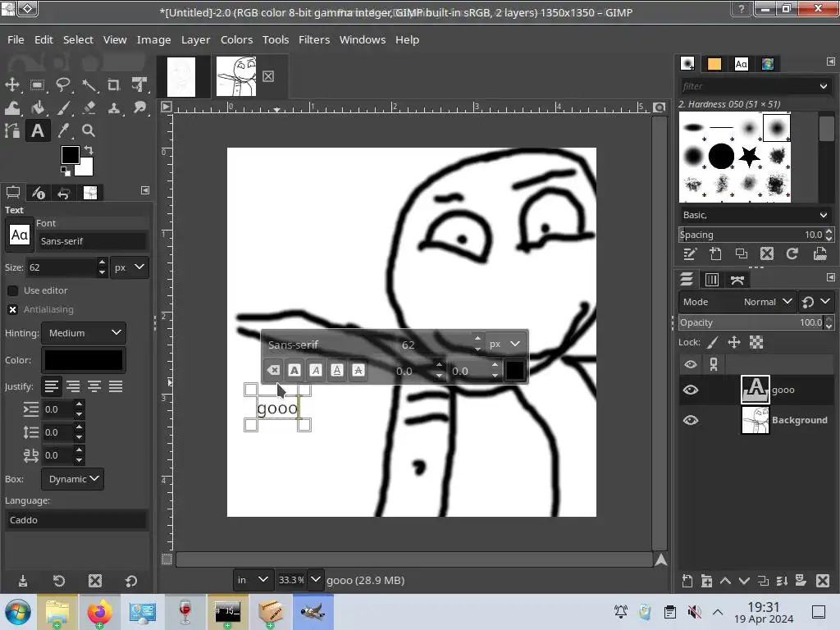Switch to the Patterns tab
This screenshot has width=840, height=630.
(x=714, y=64)
